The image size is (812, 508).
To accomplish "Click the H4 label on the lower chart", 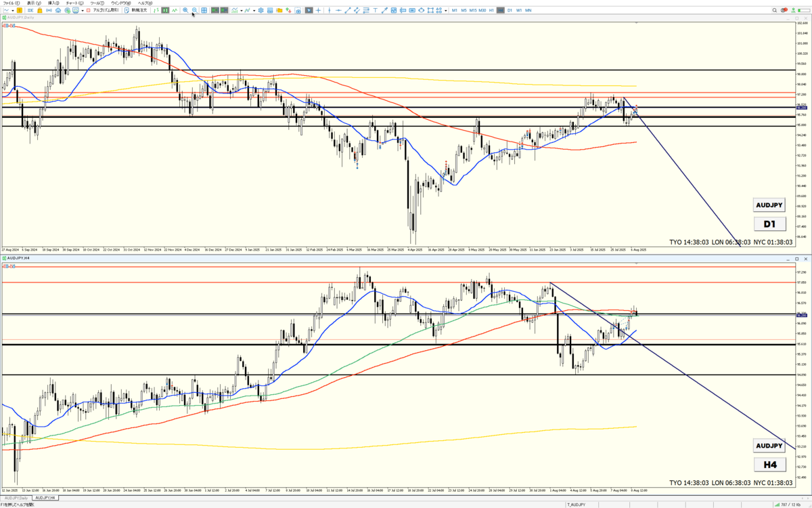I will [769, 465].
